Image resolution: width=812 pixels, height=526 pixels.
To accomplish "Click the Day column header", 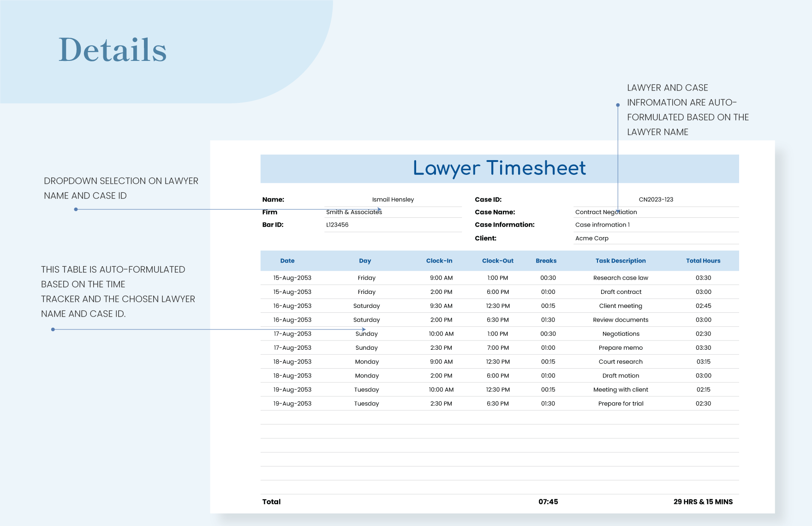I will [x=365, y=261].
